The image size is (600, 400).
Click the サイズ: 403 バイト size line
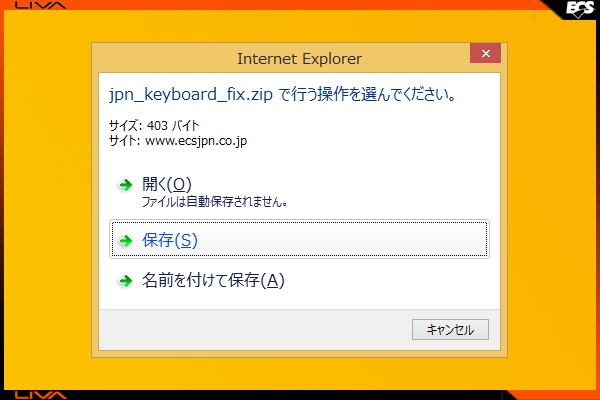pos(154,125)
